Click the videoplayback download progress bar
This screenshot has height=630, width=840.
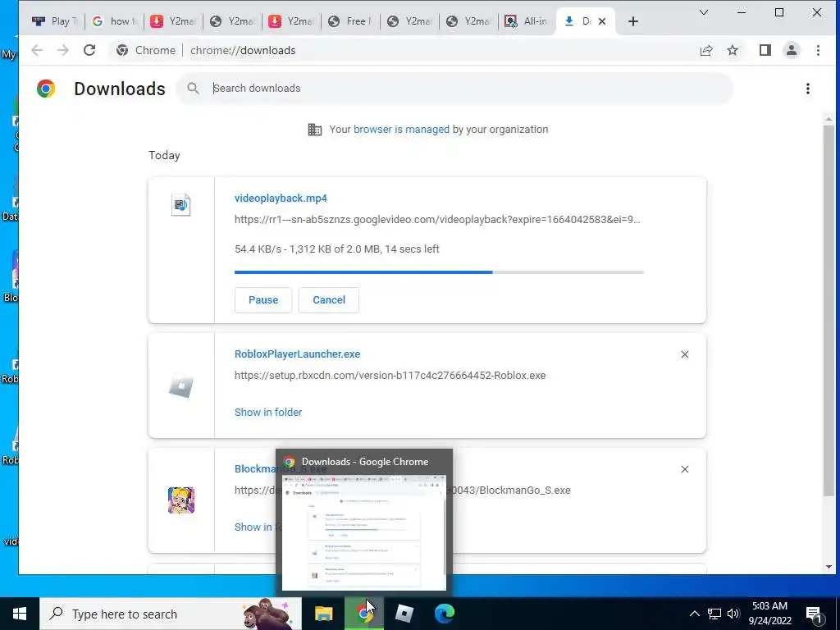(x=439, y=272)
